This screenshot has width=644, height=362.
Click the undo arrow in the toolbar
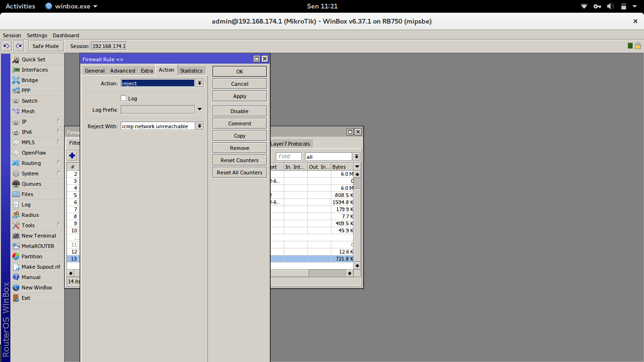[7, 46]
